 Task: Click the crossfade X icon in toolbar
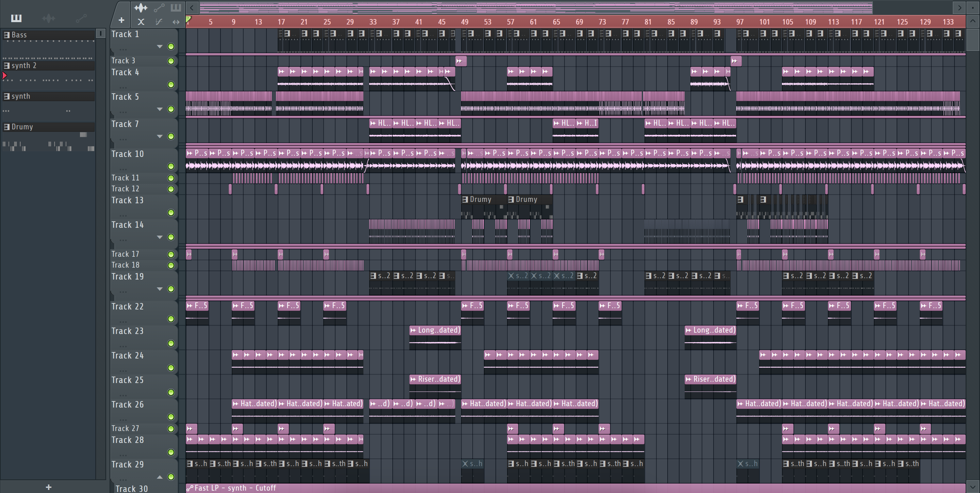[141, 22]
